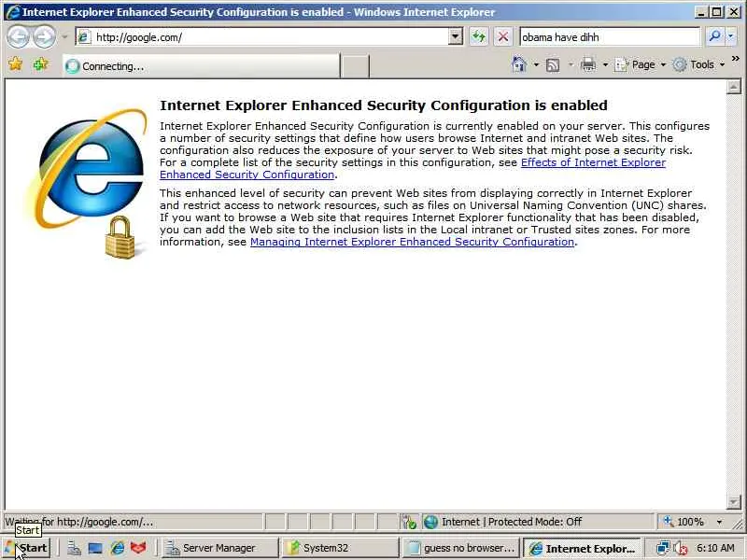The image size is (747, 560).
Task: Click the Back navigation arrow
Action: click(18, 36)
